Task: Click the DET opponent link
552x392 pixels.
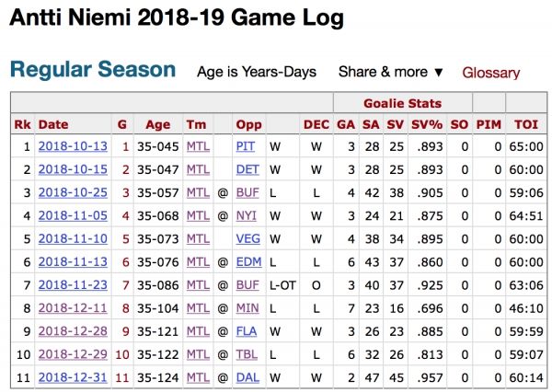Action: click(247, 169)
